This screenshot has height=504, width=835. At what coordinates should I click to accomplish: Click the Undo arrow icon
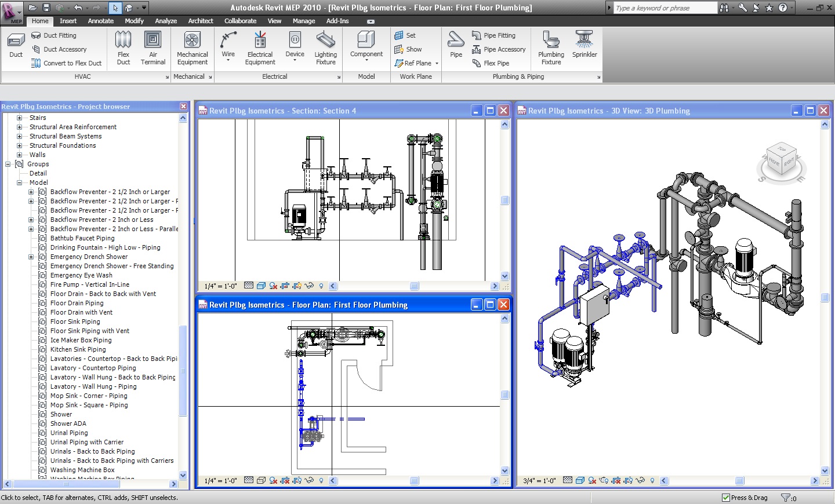[78, 8]
